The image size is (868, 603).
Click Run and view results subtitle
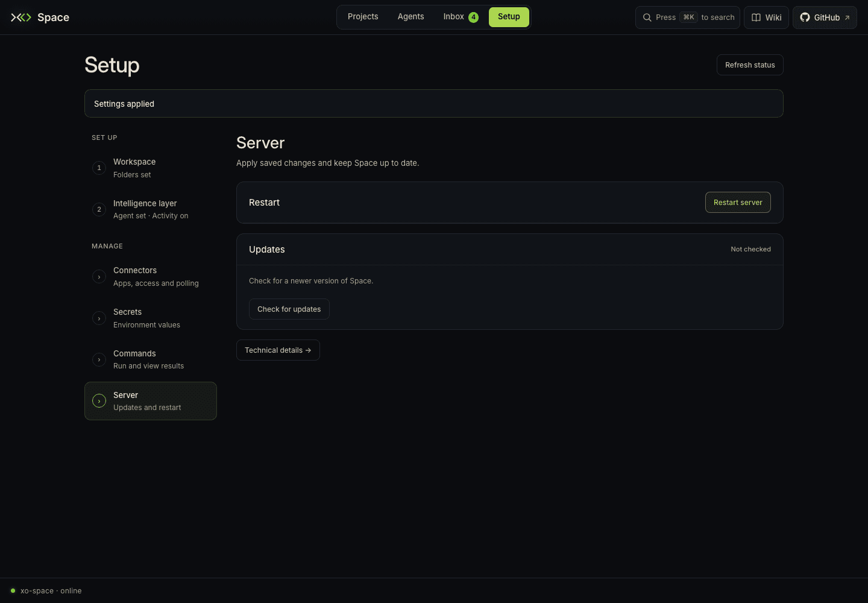click(148, 366)
